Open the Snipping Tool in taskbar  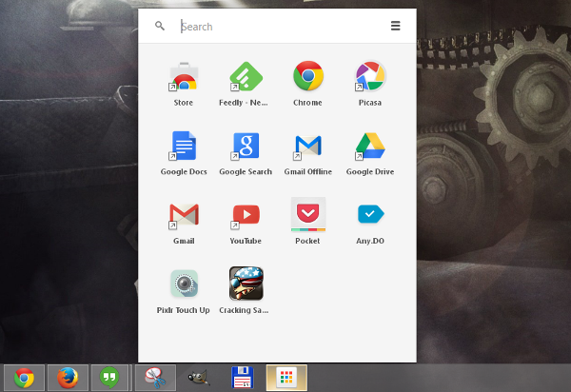click(x=155, y=378)
